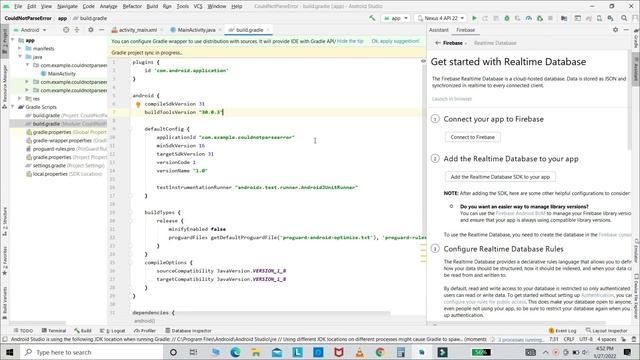This screenshot has width=640, height=360.
Task: Open Project panel gear settings
Action: 91,30
